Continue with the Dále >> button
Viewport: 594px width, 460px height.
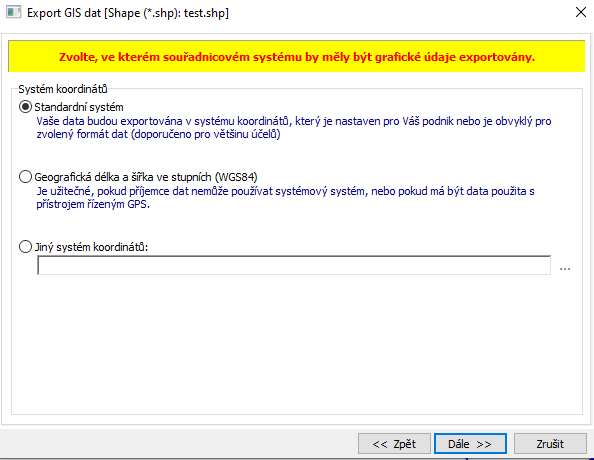coord(470,444)
